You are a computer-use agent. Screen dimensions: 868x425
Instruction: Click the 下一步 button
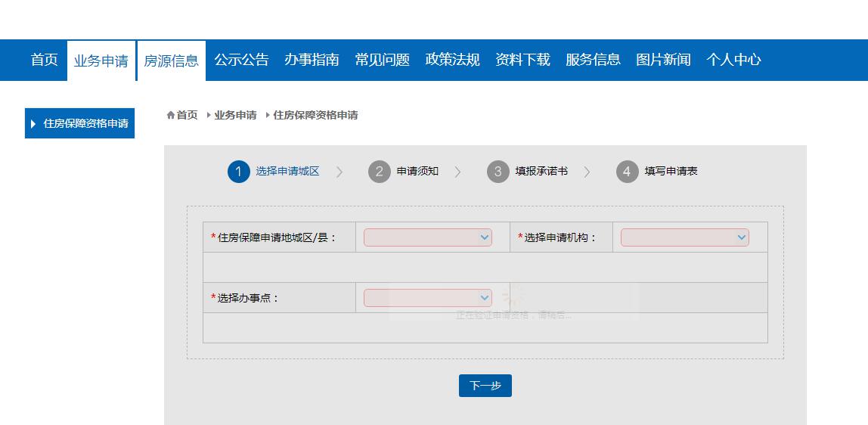(x=485, y=386)
